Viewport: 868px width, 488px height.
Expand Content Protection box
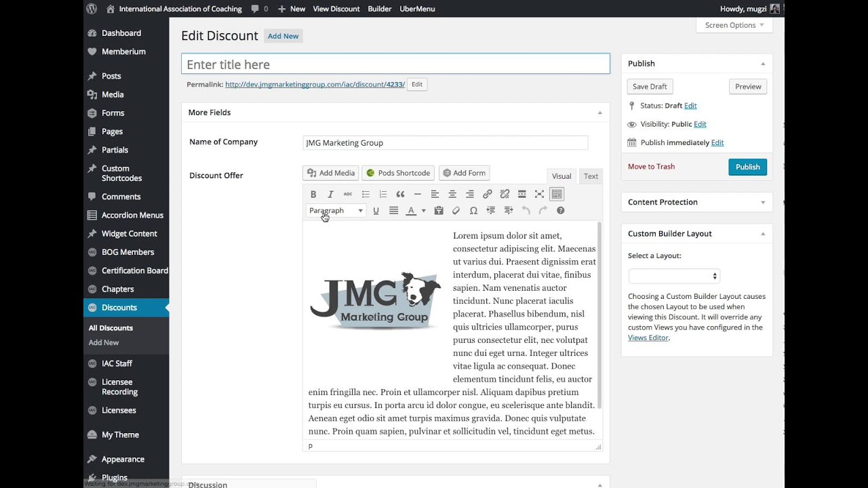(763, 202)
